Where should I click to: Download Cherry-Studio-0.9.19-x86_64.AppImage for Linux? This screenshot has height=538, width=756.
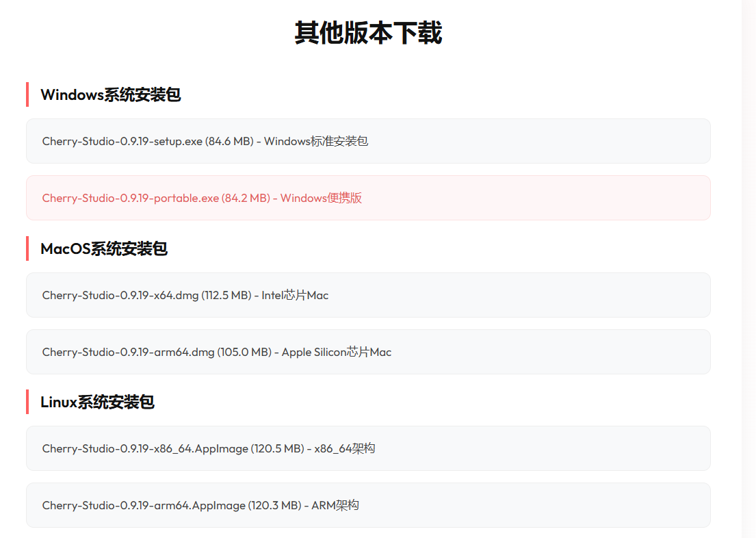point(368,448)
